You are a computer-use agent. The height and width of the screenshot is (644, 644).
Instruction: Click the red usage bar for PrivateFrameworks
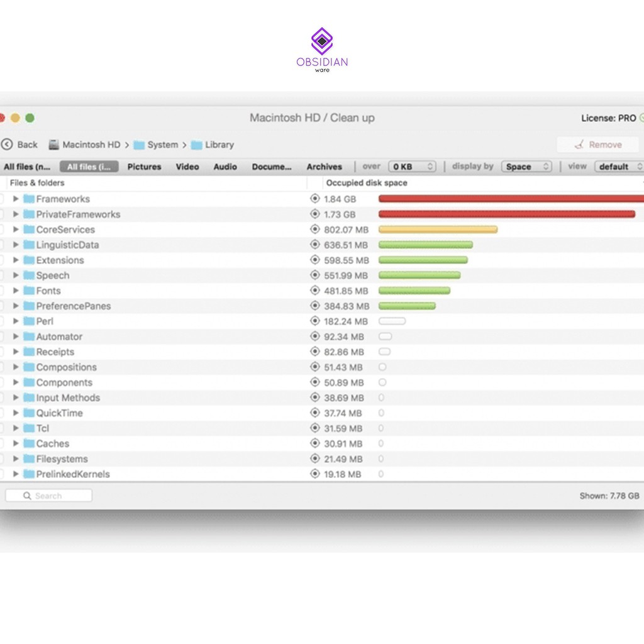(x=506, y=214)
